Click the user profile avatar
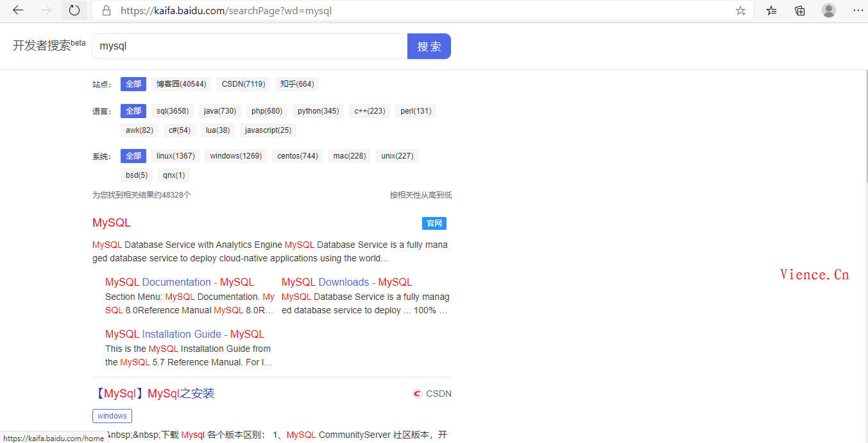The image size is (868, 443). pyautogui.click(x=829, y=10)
